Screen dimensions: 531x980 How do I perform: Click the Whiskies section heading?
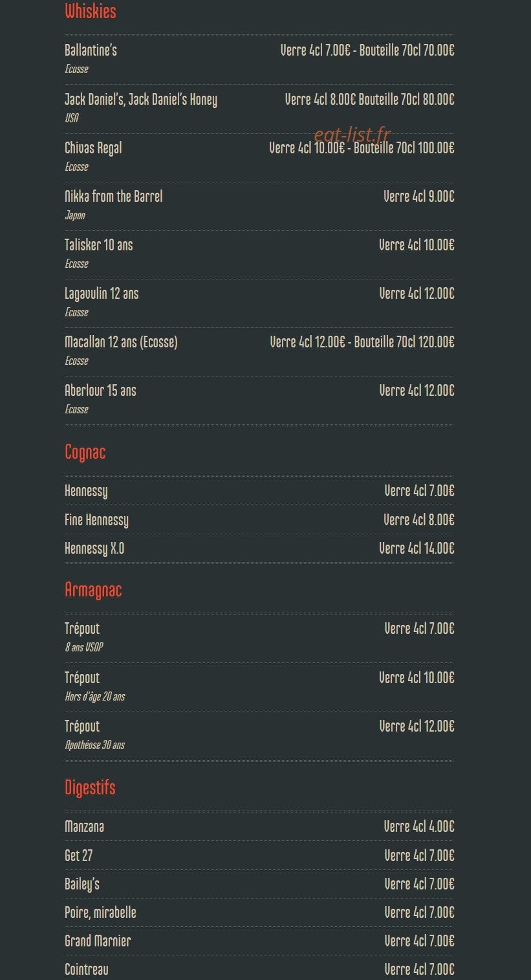(x=91, y=11)
